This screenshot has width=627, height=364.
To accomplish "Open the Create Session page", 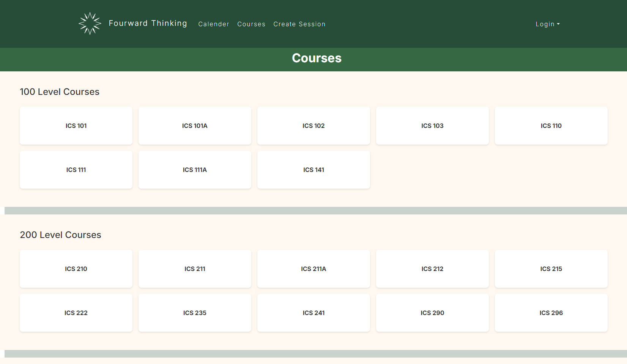I will (299, 24).
